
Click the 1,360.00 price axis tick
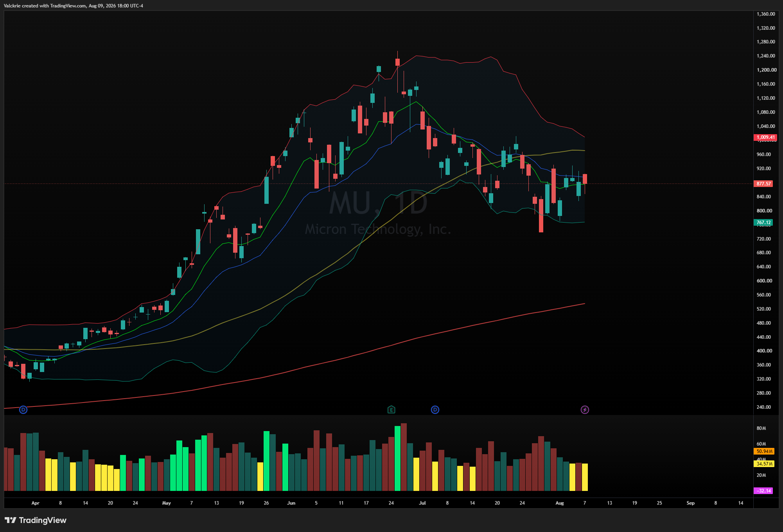coord(766,14)
